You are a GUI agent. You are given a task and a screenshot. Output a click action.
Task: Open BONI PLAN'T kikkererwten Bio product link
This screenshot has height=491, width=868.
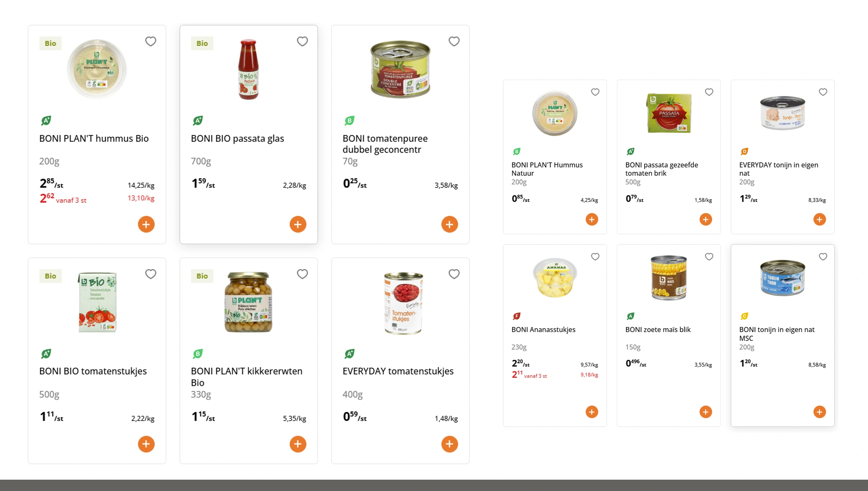coord(246,377)
